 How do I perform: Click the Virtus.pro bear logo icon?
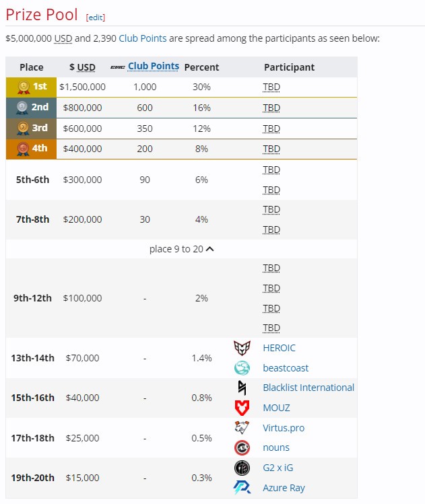[242, 428]
